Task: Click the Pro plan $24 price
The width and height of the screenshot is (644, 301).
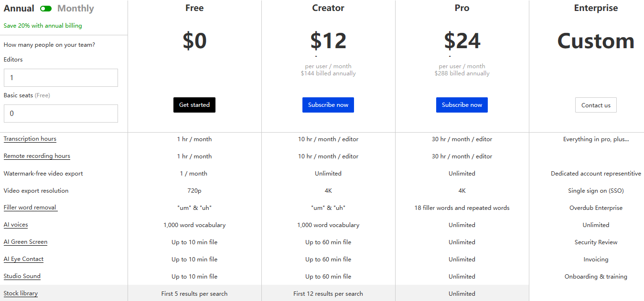Action: click(x=462, y=41)
